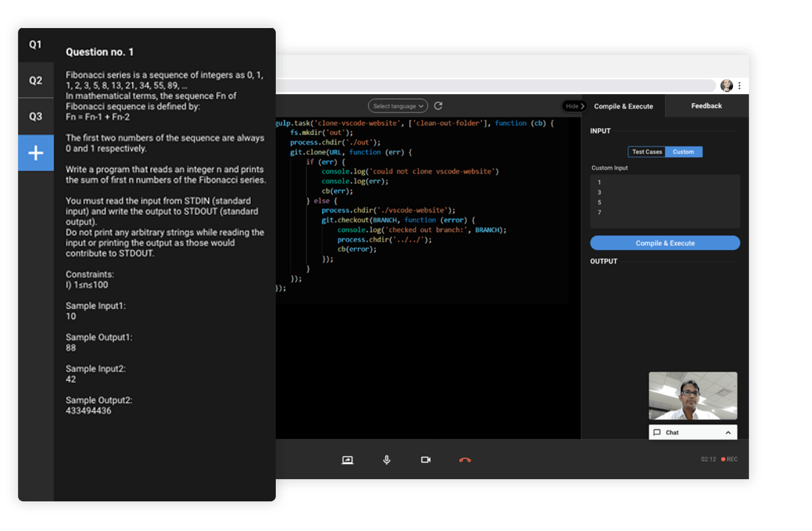Open the Feedback tab
The image size is (812, 531).
tap(706, 106)
